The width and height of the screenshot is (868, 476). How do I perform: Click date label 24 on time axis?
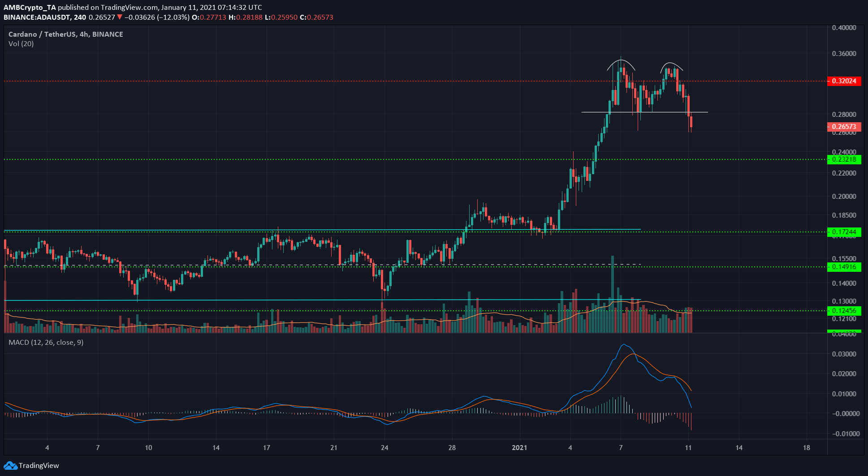(x=384, y=447)
